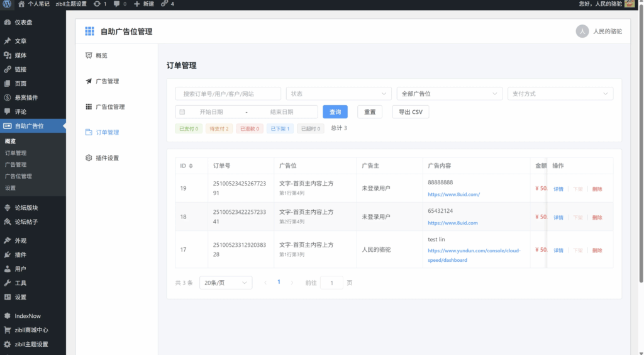Image resolution: width=644 pixels, height=355 pixels.
Task: Sort the table by ID column arrows
Action: pyautogui.click(x=191, y=166)
